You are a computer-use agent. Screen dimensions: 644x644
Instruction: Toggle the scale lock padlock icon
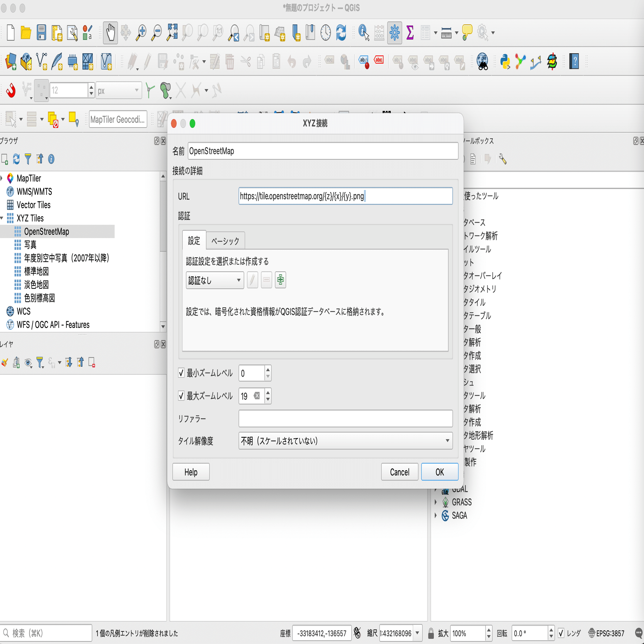point(431,633)
